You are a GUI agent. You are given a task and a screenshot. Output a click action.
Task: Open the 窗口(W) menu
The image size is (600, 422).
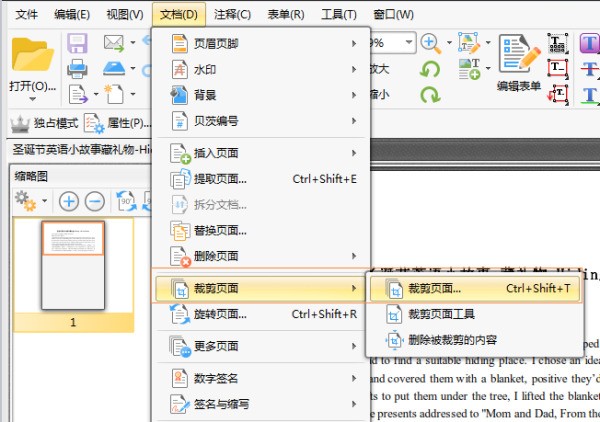tap(393, 15)
